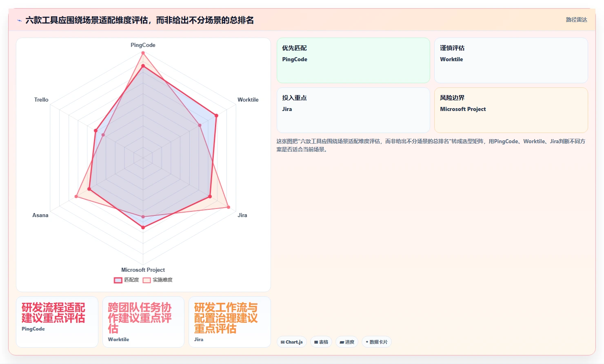This screenshot has width=604, height=364.
Task: Click the Jira axis label on radar
Action: [242, 215]
